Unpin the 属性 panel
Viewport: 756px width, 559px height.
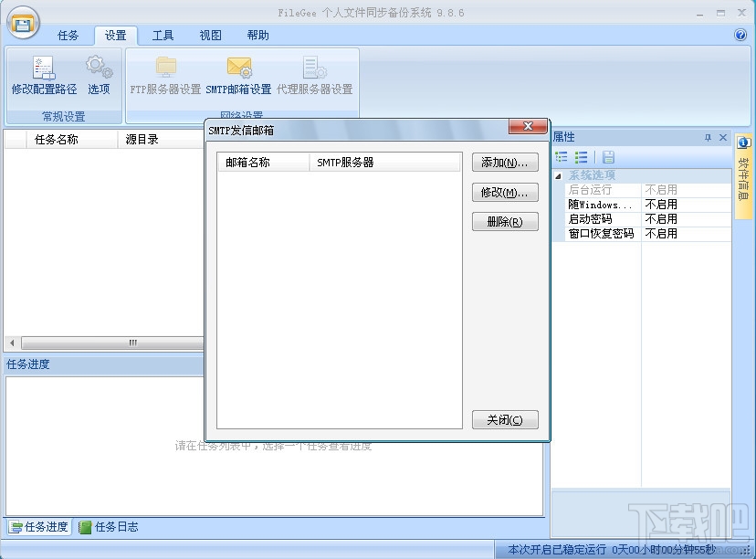tap(709, 136)
